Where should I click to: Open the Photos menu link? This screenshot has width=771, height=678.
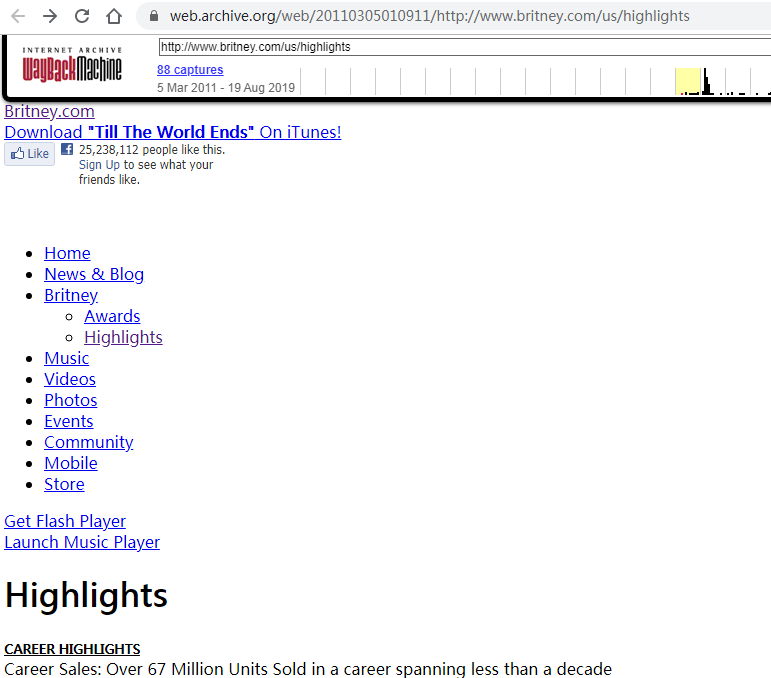tap(70, 400)
